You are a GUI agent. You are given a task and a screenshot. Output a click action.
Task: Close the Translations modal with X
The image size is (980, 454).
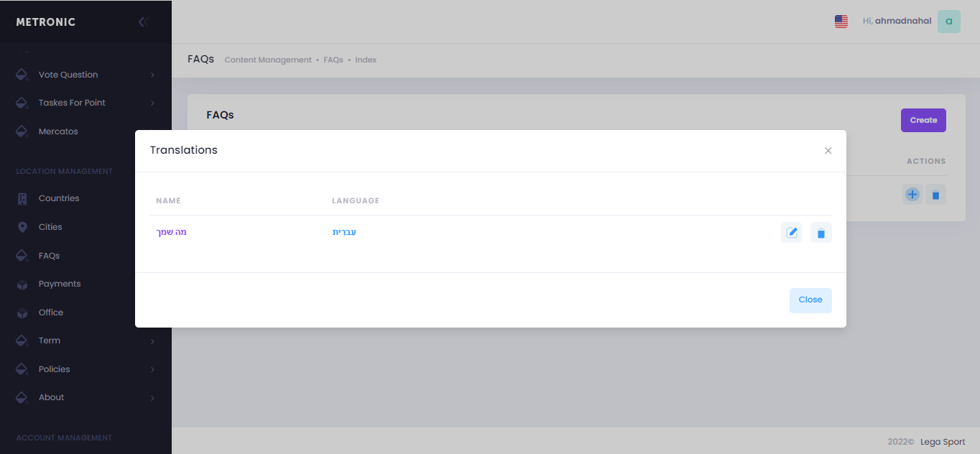[828, 151]
